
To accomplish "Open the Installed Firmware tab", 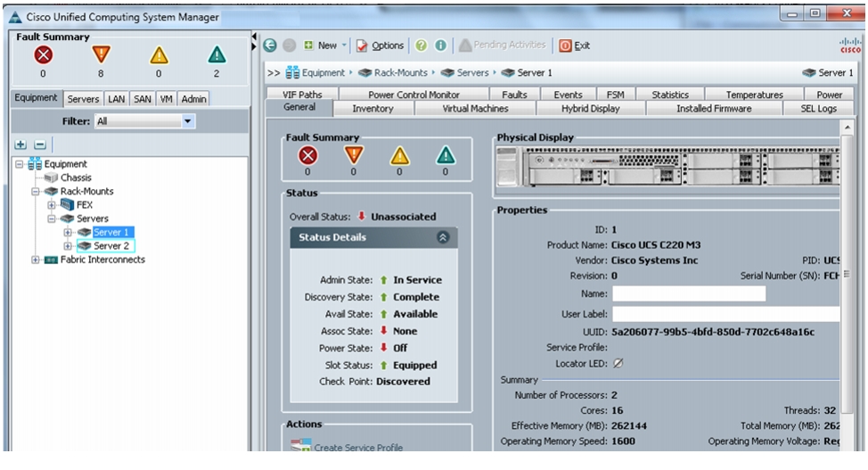I will [714, 109].
